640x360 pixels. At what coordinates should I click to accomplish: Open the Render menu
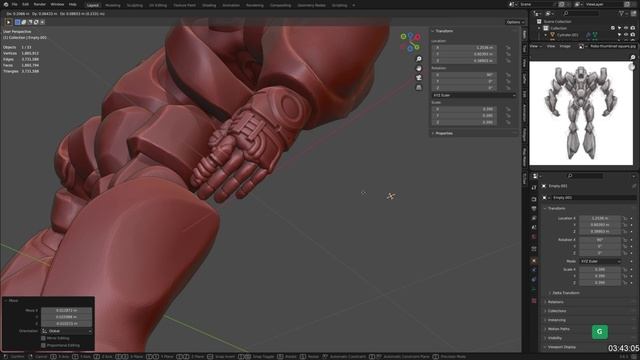coord(40,4)
